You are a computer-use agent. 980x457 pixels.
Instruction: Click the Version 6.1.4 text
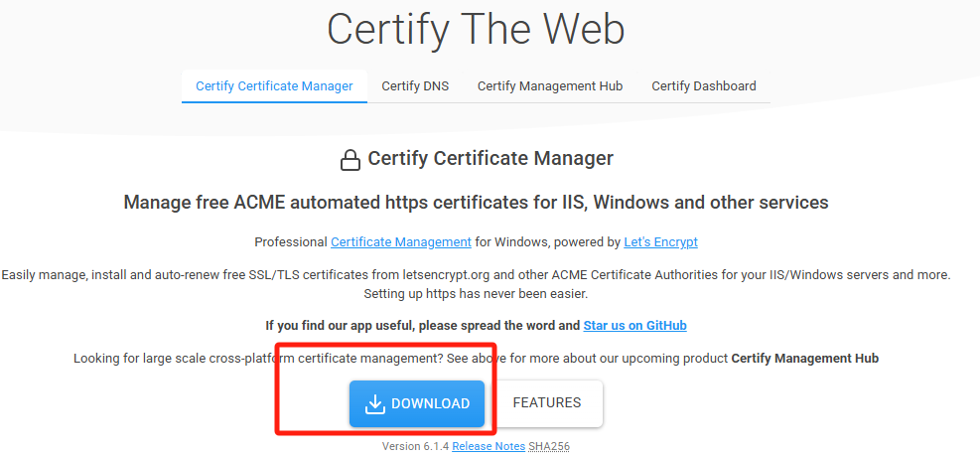tap(415, 447)
